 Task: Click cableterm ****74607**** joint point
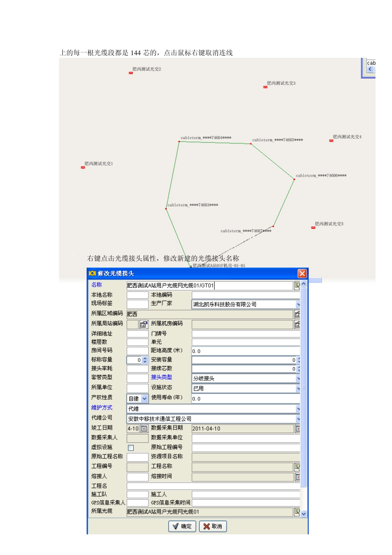pyautogui.click(x=273, y=226)
